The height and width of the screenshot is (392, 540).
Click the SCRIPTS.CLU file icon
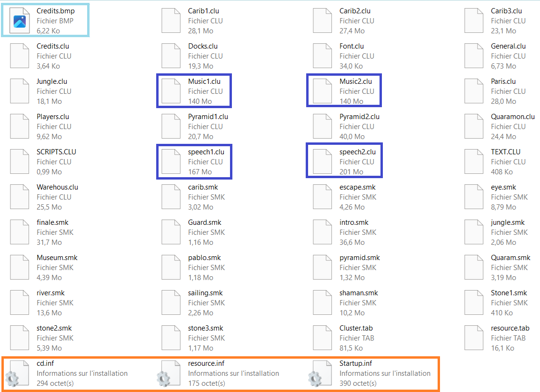click(x=19, y=161)
